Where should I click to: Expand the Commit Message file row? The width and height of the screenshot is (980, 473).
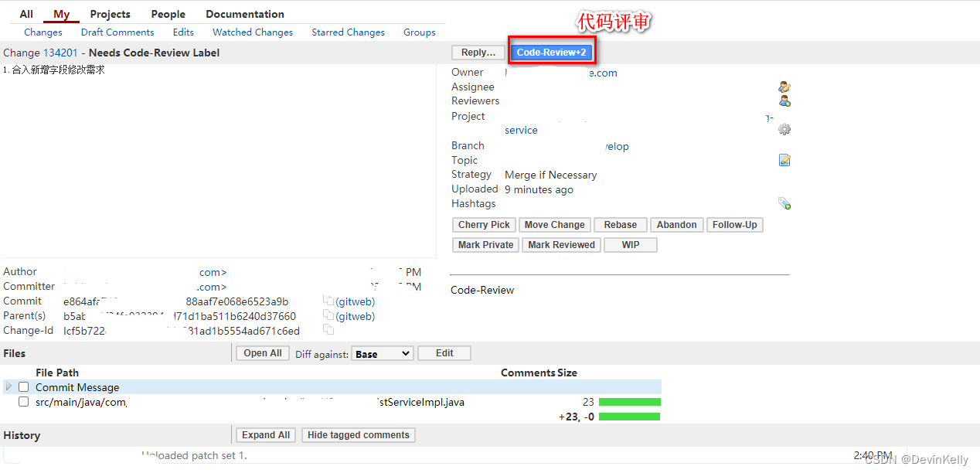(x=9, y=386)
